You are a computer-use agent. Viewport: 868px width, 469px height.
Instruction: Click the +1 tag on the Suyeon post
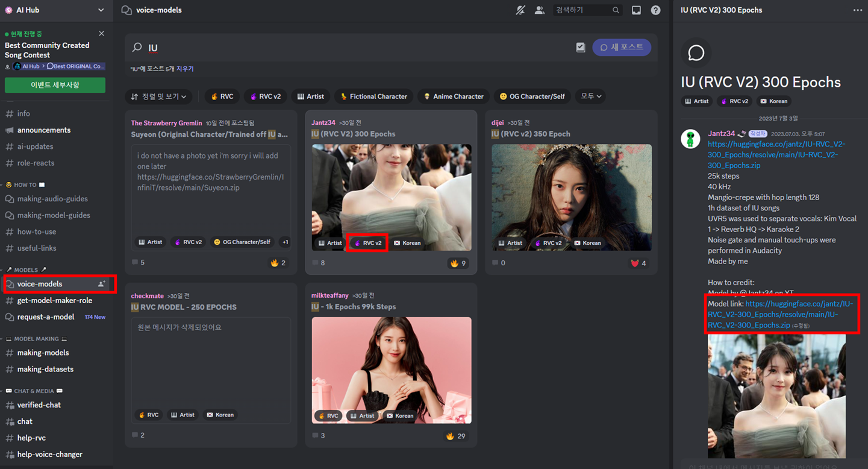pyautogui.click(x=285, y=242)
